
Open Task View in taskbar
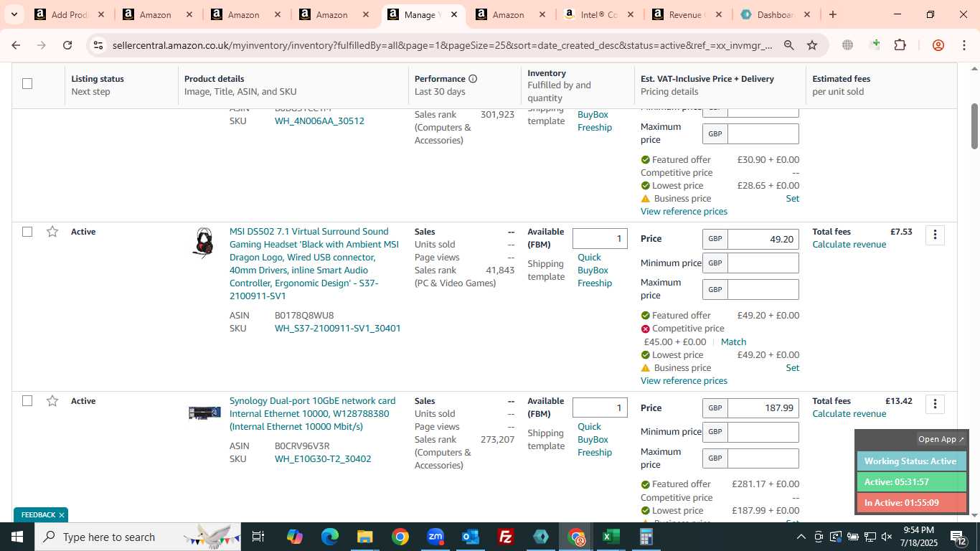click(258, 537)
